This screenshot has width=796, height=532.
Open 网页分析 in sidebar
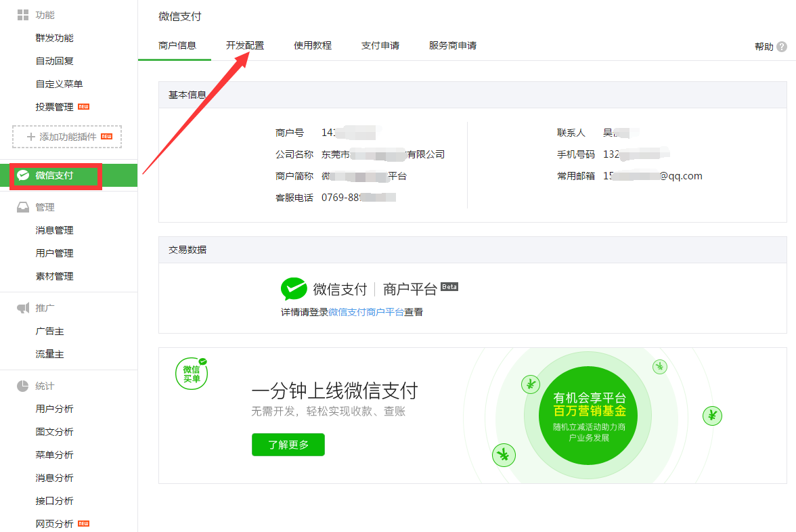tap(54, 524)
